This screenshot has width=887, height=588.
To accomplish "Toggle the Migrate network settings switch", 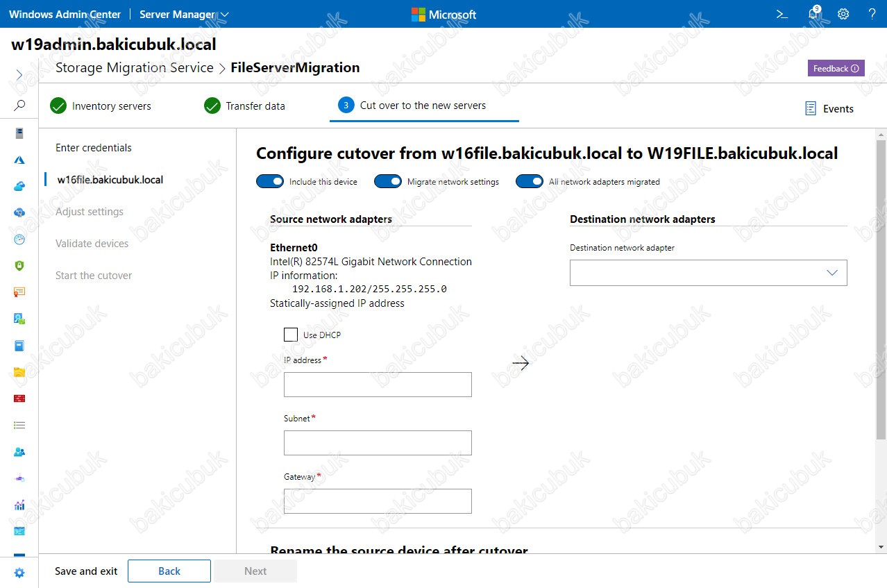I will [388, 181].
